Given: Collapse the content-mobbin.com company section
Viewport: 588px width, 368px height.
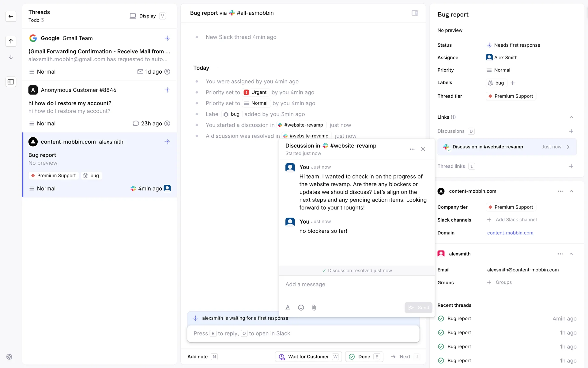Looking at the screenshot, I should pyautogui.click(x=571, y=191).
